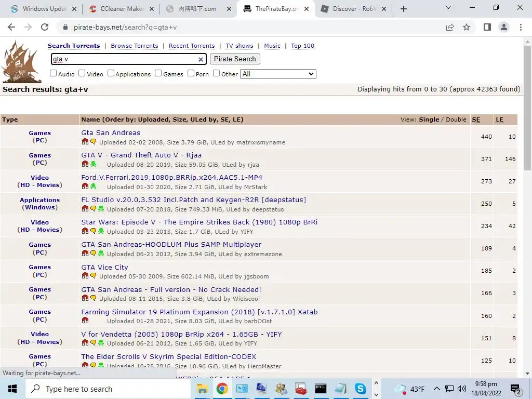Image resolution: width=532 pixels, height=399 pixels.
Task: Close the 肉搏哈下.com tab
Action: pos(229,9)
